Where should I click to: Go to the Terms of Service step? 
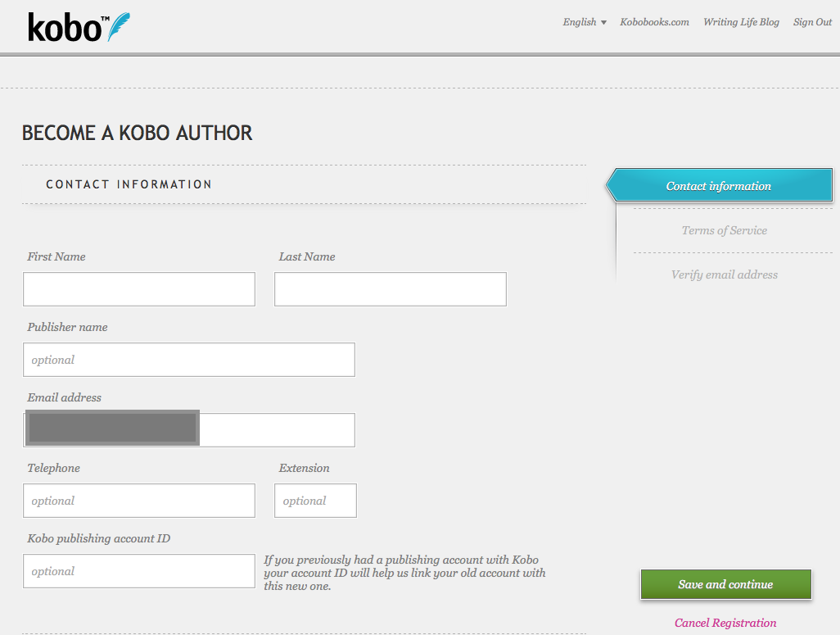point(725,230)
